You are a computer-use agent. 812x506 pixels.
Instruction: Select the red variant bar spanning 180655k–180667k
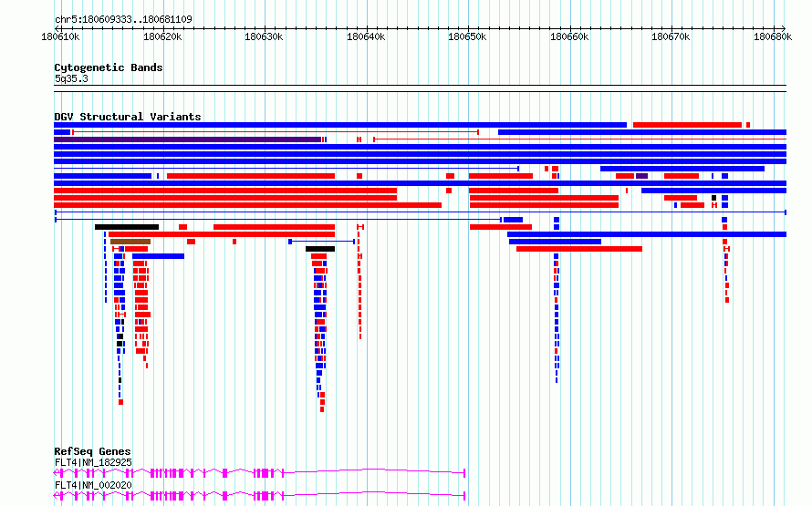point(579,249)
